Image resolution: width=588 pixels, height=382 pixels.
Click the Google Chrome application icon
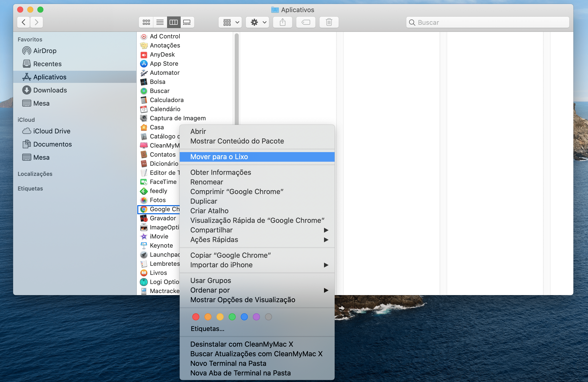click(x=144, y=209)
